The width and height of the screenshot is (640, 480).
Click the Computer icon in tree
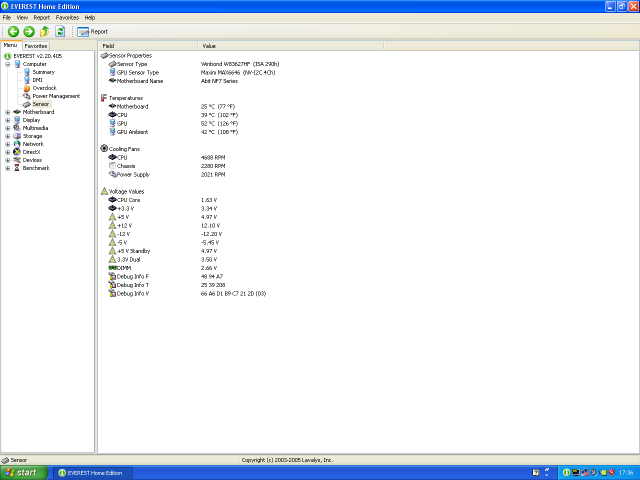(17, 64)
